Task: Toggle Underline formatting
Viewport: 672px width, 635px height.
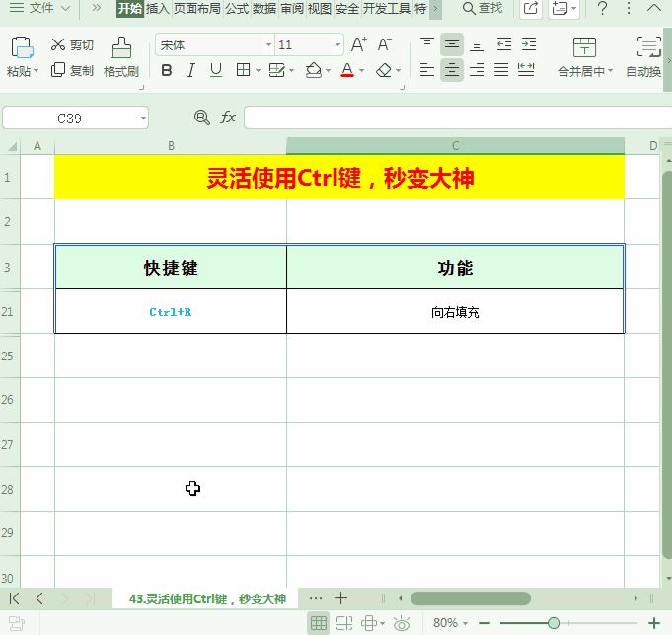Action: tap(216, 70)
